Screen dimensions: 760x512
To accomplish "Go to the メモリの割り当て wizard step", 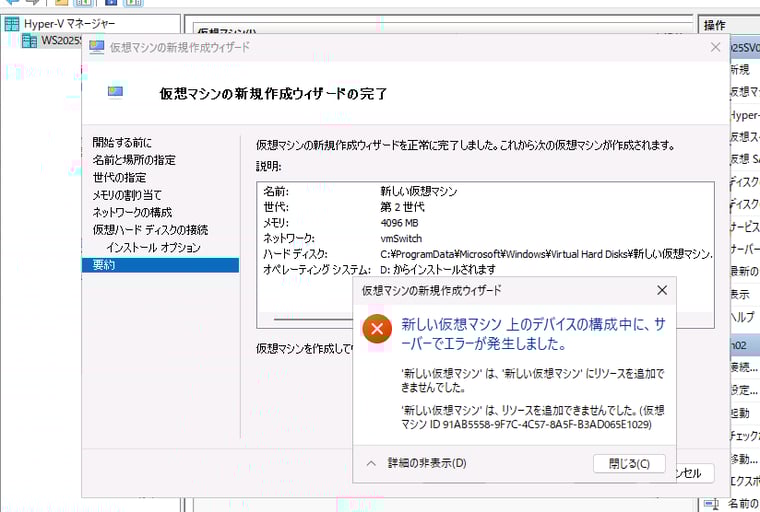I will coord(127,195).
